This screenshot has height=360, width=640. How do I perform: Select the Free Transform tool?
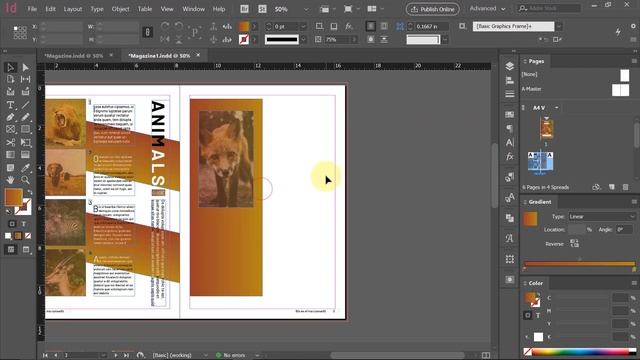[x=25, y=142]
